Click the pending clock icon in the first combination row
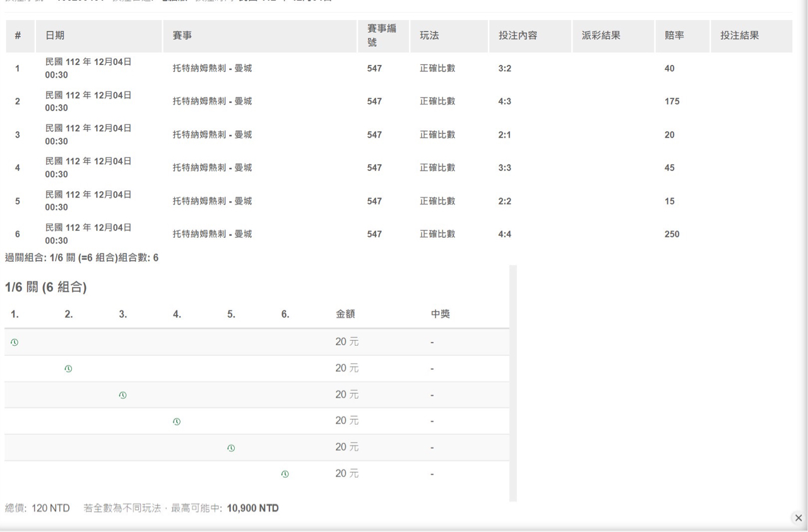808x532 pixels. (x=15, y=342)
